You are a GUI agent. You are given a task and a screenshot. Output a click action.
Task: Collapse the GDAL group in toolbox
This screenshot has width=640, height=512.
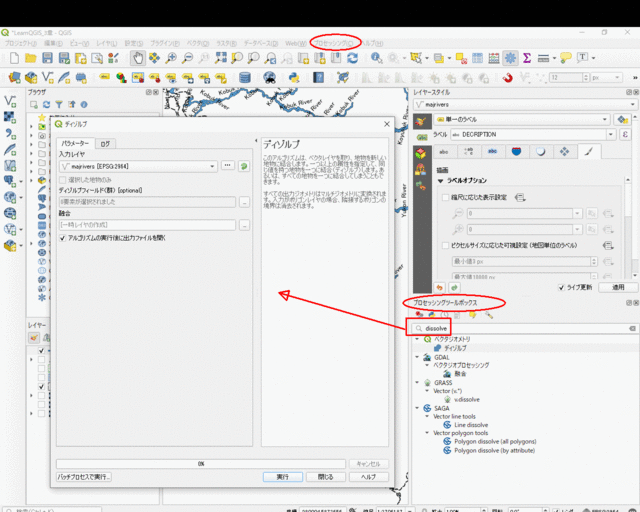tap(417, 357)
